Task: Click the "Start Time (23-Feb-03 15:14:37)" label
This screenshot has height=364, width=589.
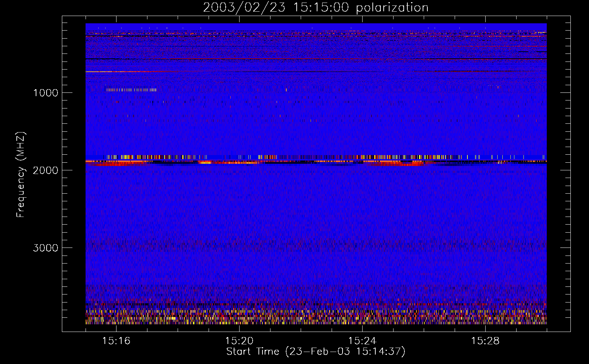Action: (316, 352)
